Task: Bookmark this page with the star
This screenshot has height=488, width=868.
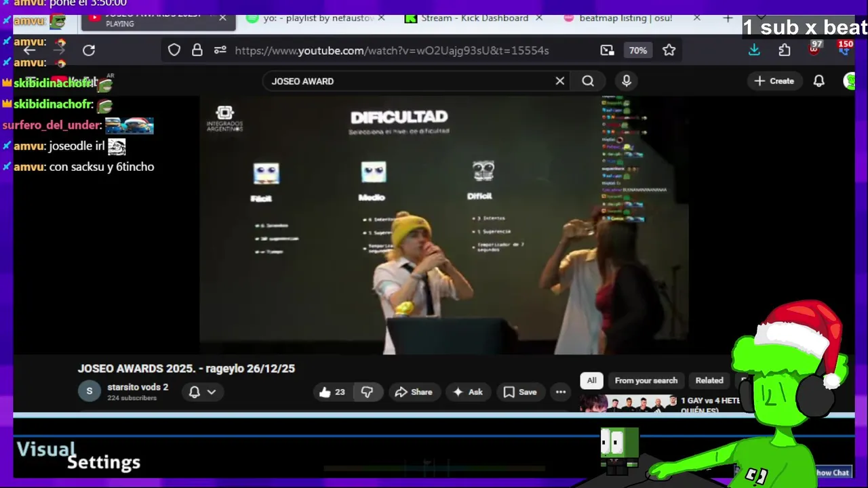Action: 669,50
